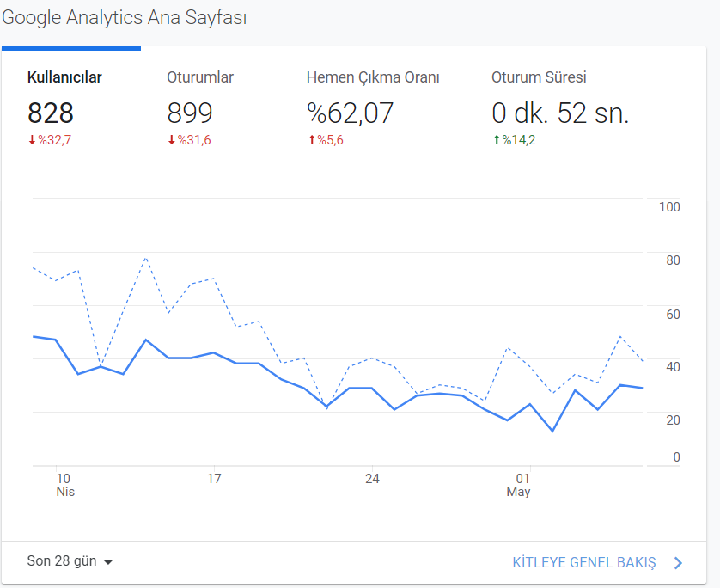Open the Hemen Çıkma Oranı tab
The image size is (720, 588).
[373, 77]
